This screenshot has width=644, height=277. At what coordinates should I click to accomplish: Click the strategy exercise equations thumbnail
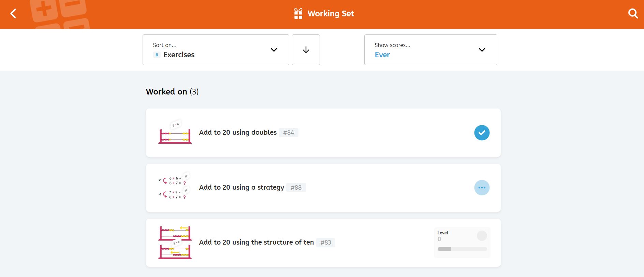[x=174, y=188]
